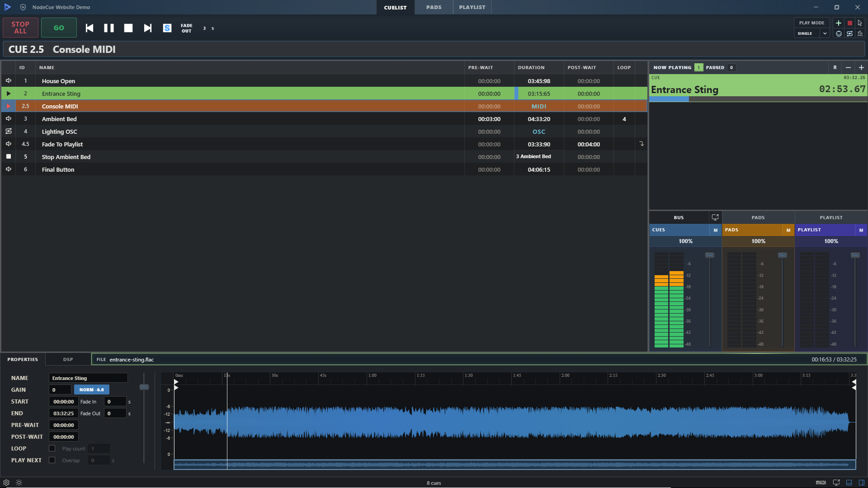Click the green GO button

(x=59, y=28)
